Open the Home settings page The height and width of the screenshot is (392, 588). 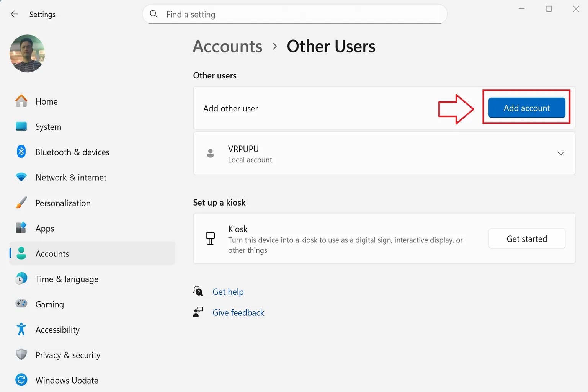coord(92,101)
